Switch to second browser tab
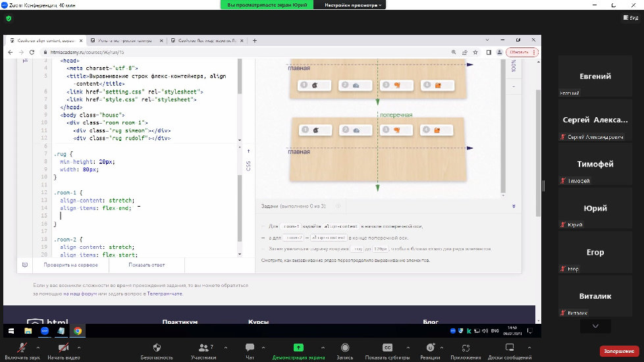The image size is (644, 362). coord(125,41)
